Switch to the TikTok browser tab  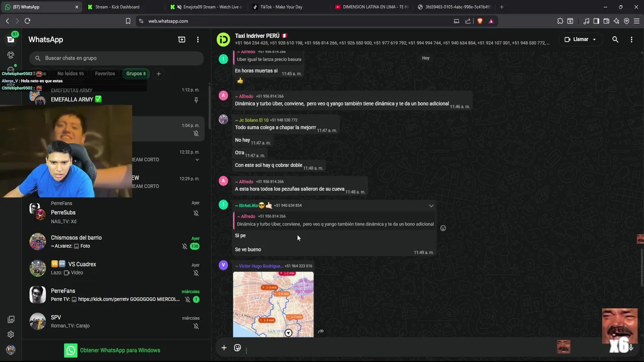click(289, 7)
